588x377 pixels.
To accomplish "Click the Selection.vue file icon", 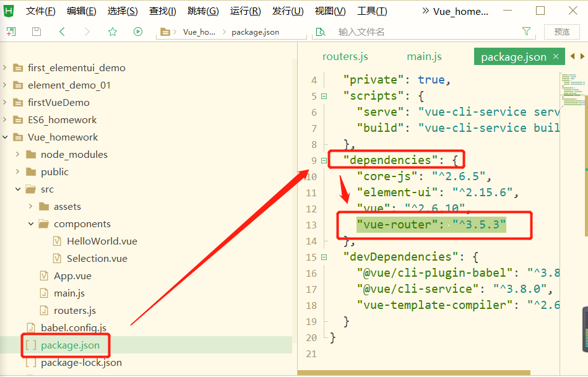I will point(57,259).
